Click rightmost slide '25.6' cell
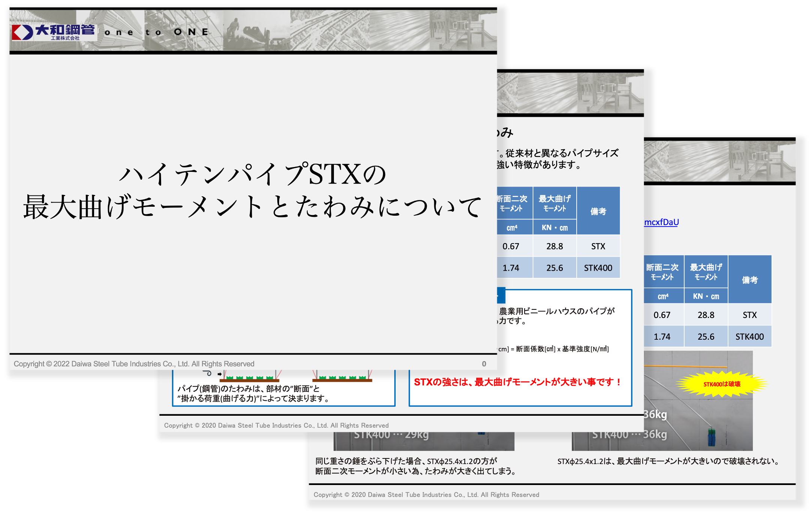Viewport: 812px width, 515px height. [x=706, y=337]
